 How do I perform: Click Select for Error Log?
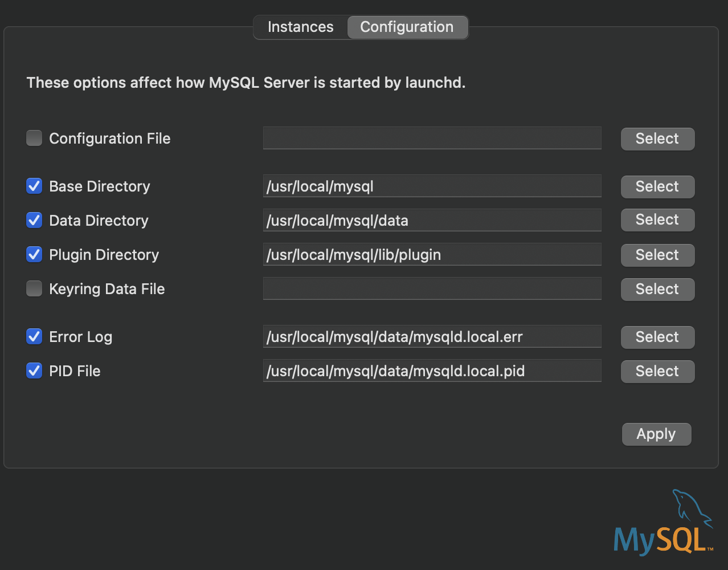click(657, 337)
